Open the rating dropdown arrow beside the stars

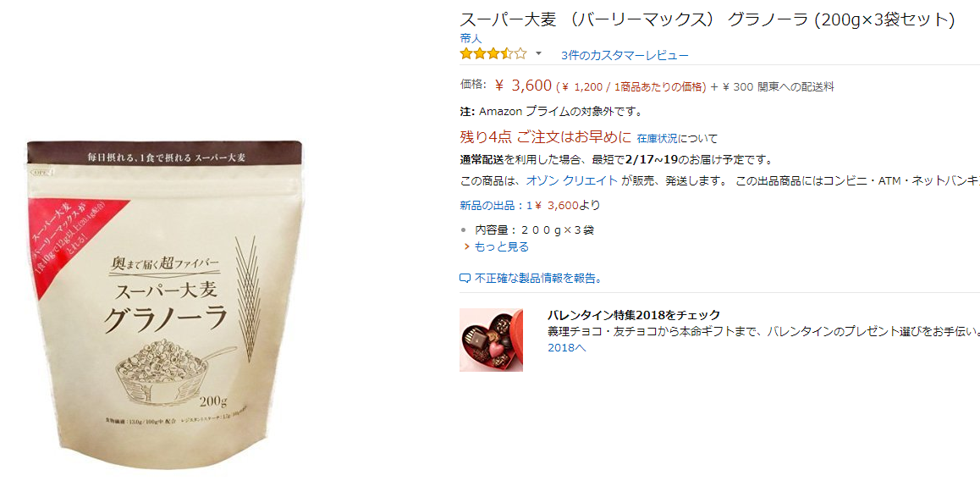539,54
